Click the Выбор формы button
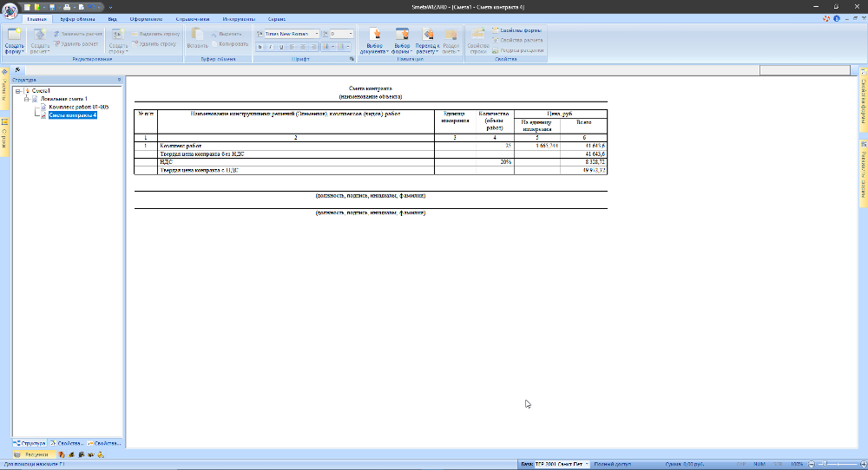 402,41
